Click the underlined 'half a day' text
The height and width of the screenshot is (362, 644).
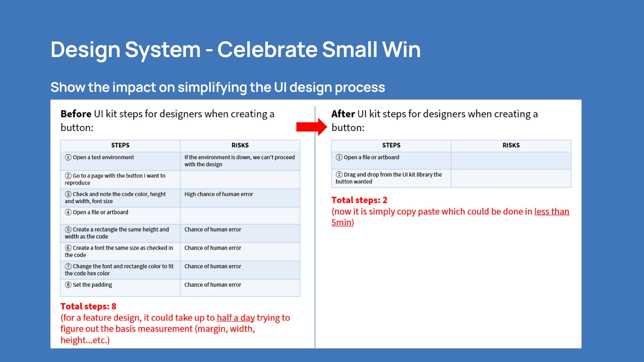(x=235, y=318)
